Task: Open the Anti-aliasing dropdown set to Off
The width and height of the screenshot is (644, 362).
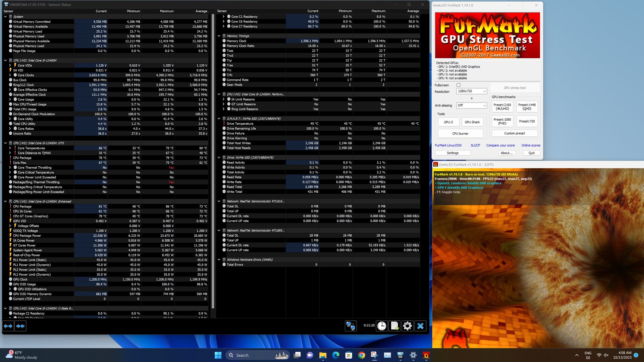Action: [x=471, y=105]
